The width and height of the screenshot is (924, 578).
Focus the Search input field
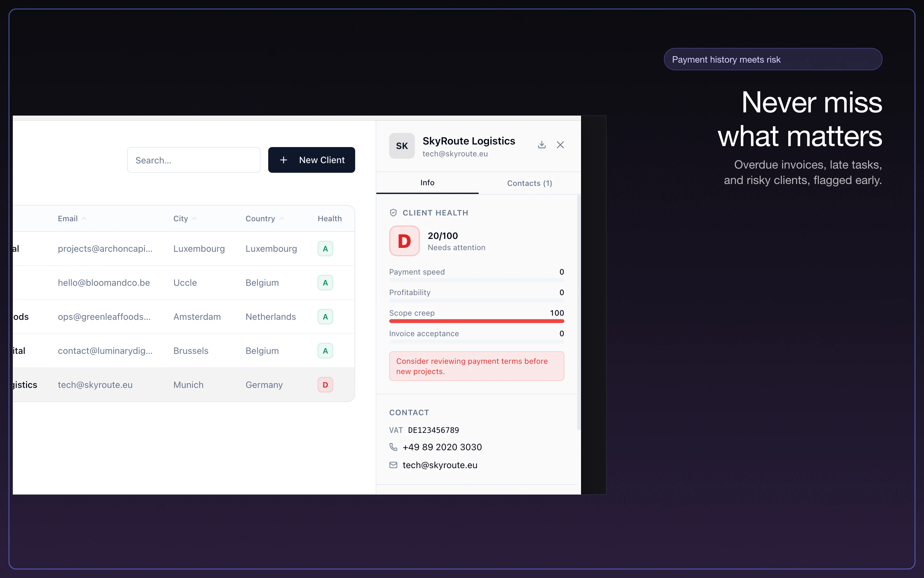coord(193,160)
